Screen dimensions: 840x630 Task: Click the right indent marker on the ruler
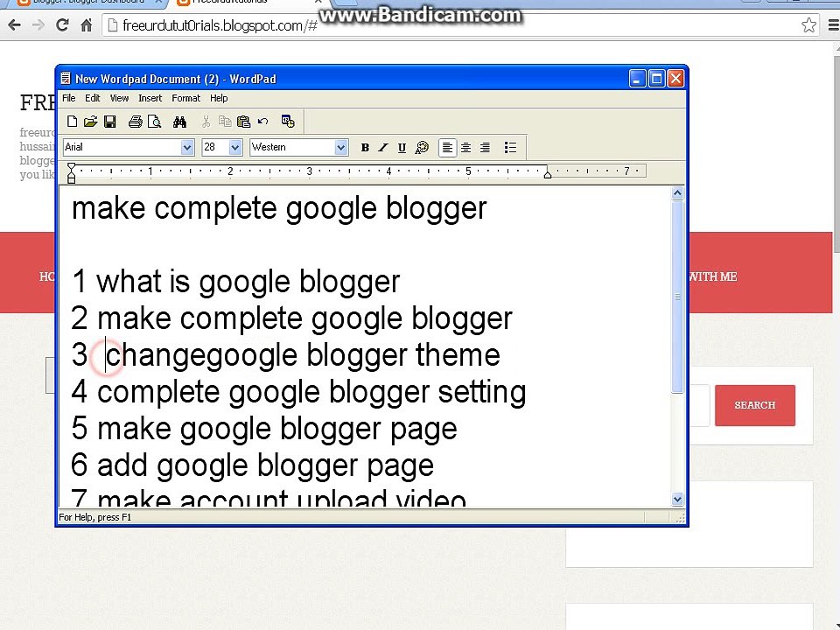pos(548,174)
